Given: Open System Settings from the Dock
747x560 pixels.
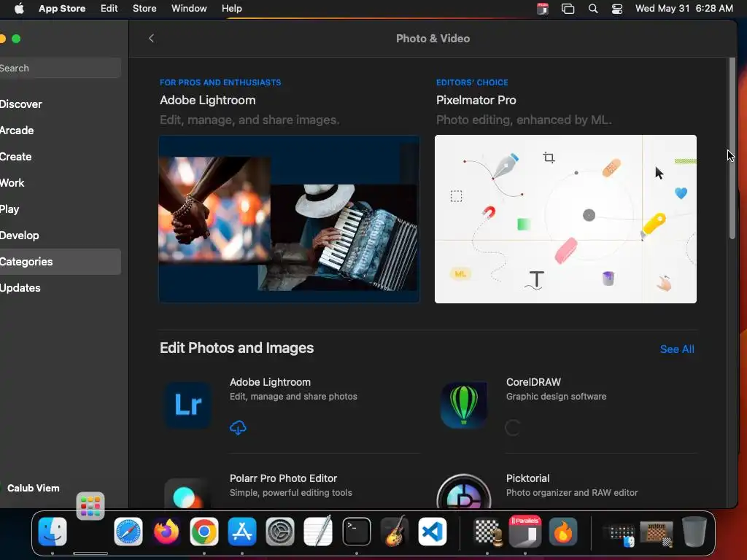Looking at the screenshot, I should click(x=280, y=532).
